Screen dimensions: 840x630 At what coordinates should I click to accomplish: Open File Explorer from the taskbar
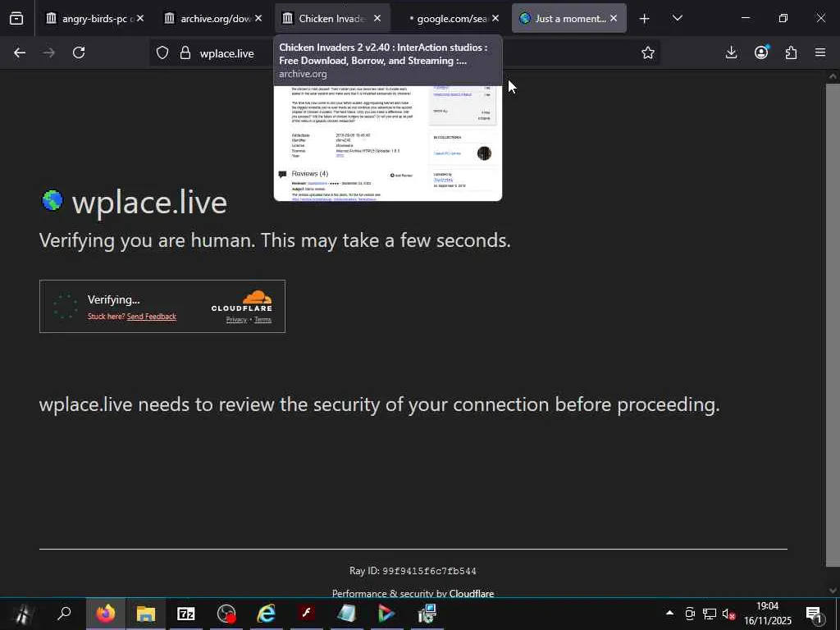pos(146,614)
